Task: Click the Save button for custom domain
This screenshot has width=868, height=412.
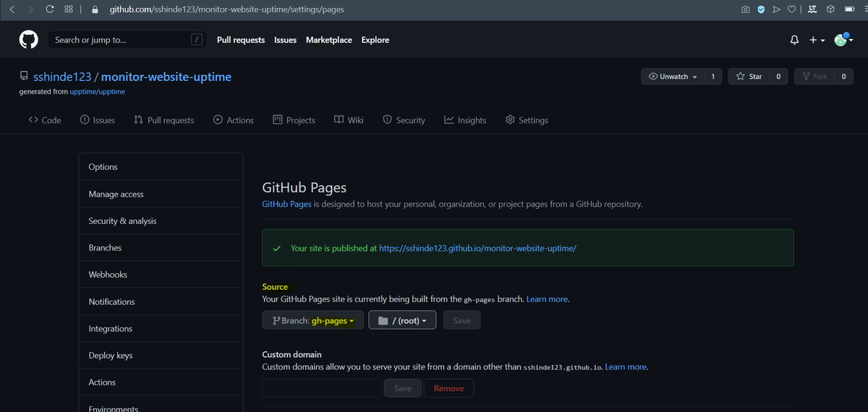Action: click(403, 388)
